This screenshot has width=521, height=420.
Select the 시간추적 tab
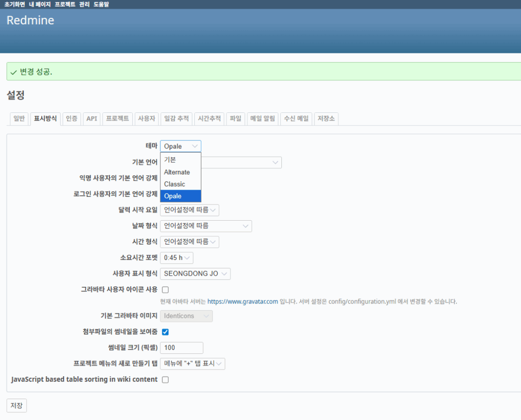(x=209, y=118)
